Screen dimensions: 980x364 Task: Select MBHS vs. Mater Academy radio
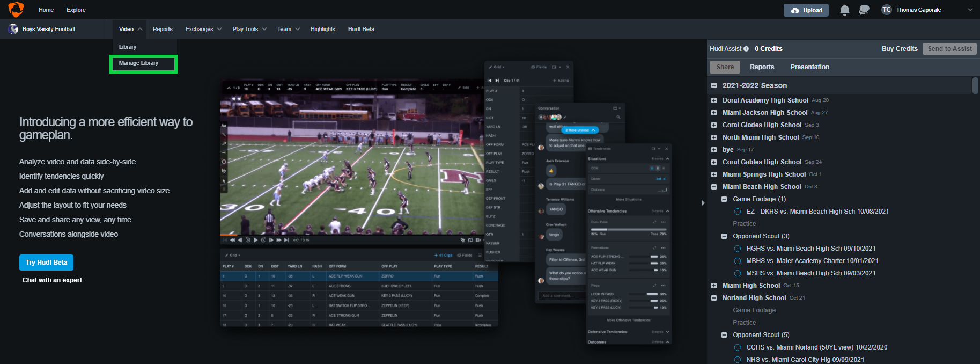click(738, 261)
